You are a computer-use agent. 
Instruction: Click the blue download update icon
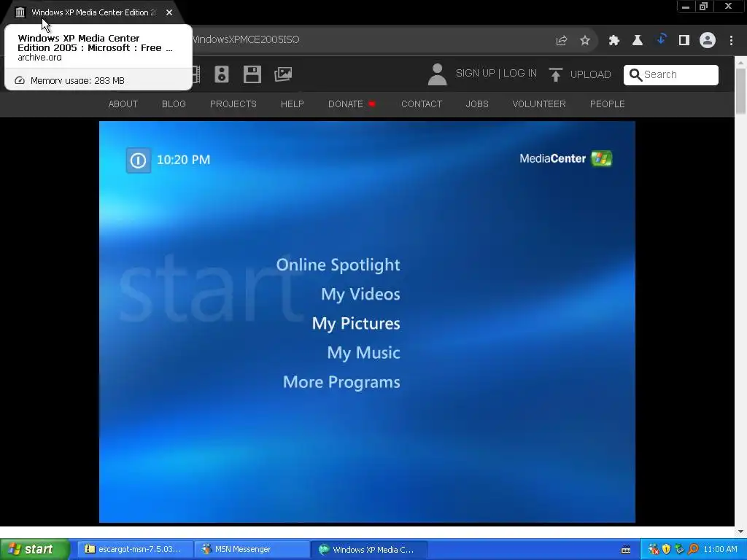tap(661, 39)
